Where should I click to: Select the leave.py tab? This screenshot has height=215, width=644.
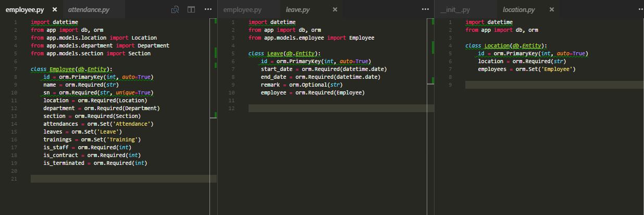point(298,9)
